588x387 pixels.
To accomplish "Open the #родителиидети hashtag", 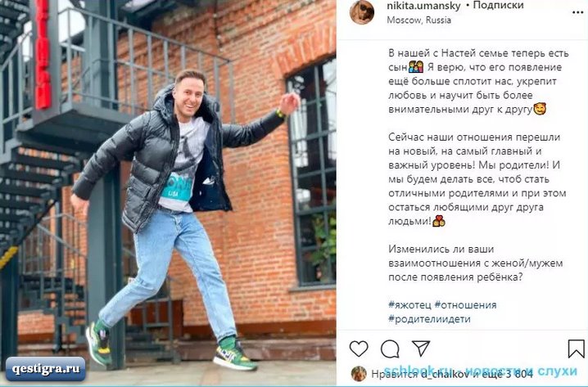I will click(x=429, y=319).
